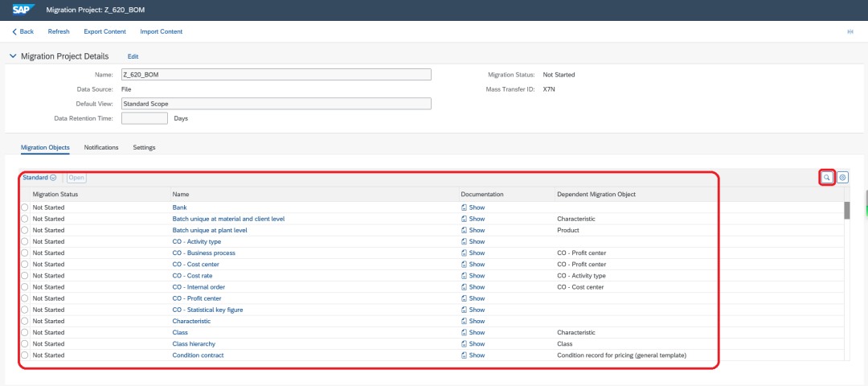Viewport: 868px width, 386px height.
Task: Show documentation for CO - Cost center
Action: coord(473,264)
